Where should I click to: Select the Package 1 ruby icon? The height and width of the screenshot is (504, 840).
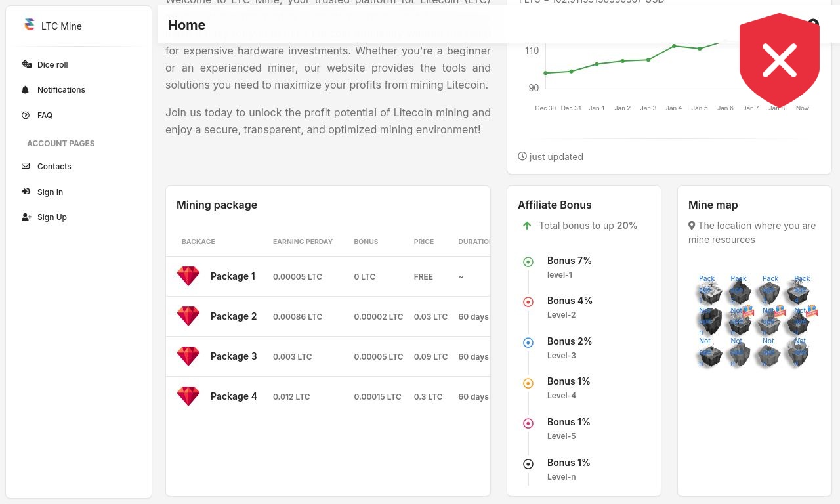coord(188,276)
